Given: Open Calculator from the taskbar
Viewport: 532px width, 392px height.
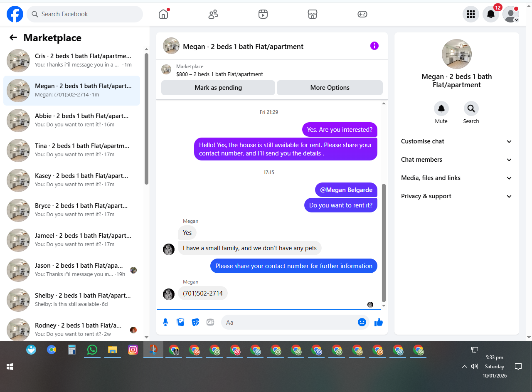Looking at the screenshot, I should [72, 350].
